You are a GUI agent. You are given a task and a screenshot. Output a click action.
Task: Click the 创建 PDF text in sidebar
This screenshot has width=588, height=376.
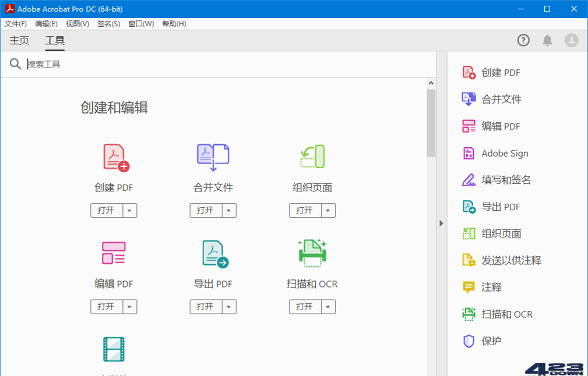(x=501, y=73)
